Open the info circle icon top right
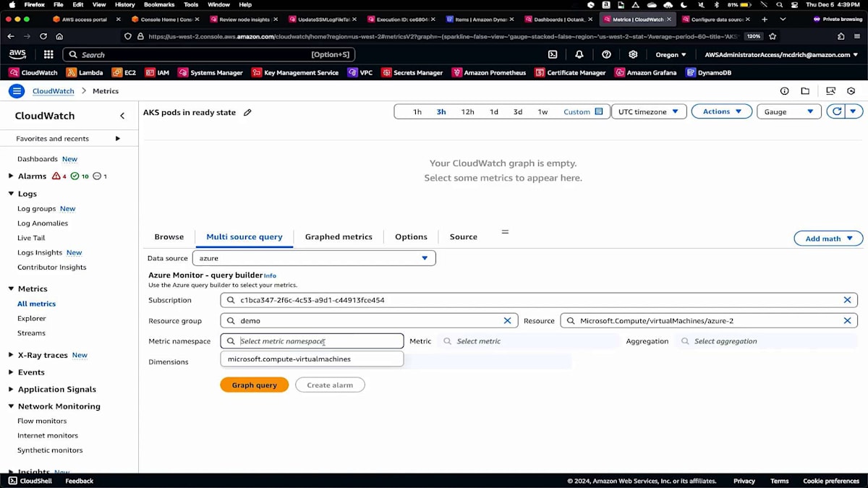Screen dimensions: 868x488 click(x=784, y=91)
